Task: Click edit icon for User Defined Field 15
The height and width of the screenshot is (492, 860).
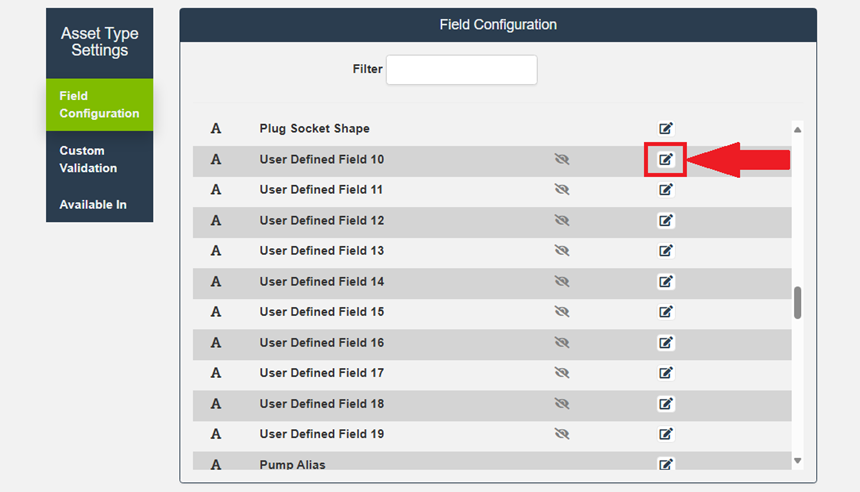Action: point(666,312)
